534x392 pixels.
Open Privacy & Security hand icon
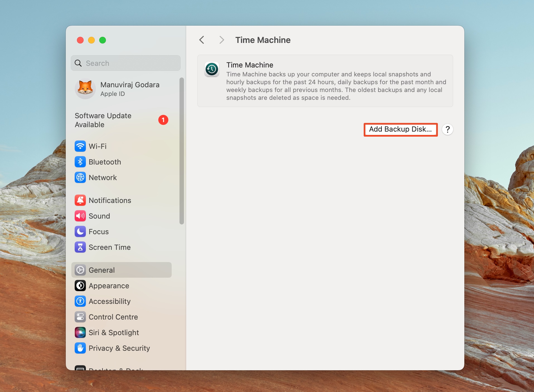80,348
